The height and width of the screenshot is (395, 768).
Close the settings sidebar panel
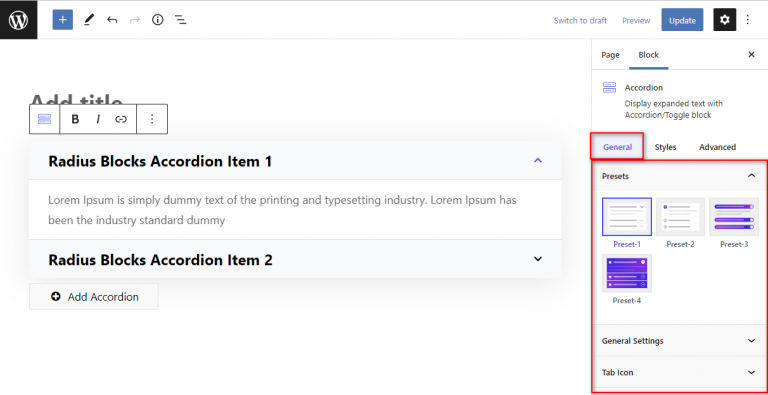coord(751,55)
